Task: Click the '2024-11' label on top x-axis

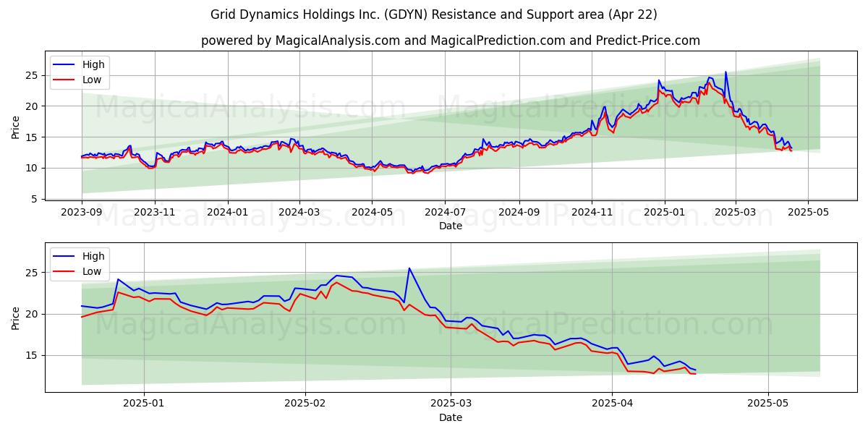Action: click(x=592, y=213)
